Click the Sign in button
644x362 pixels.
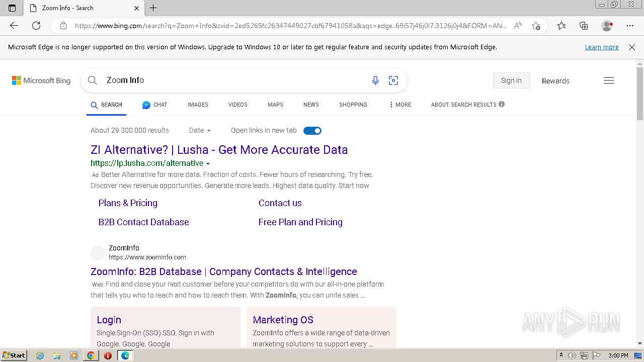(x=511, y=80)
